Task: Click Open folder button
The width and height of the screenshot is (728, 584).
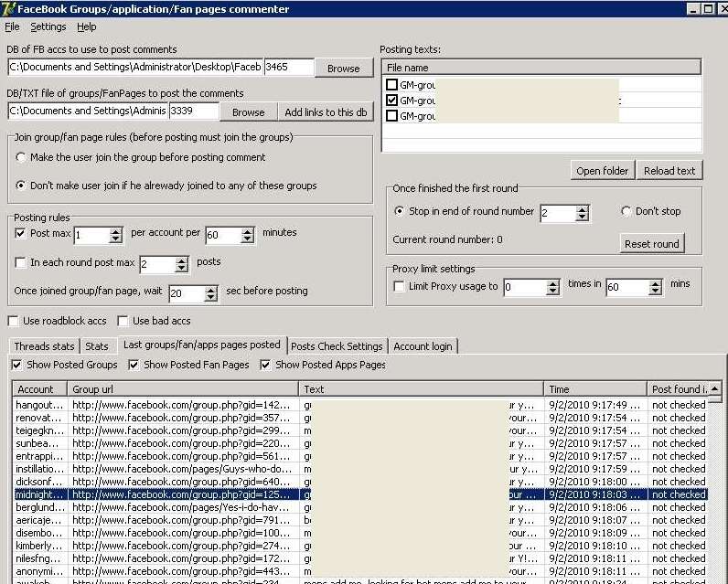Action: 602,171
